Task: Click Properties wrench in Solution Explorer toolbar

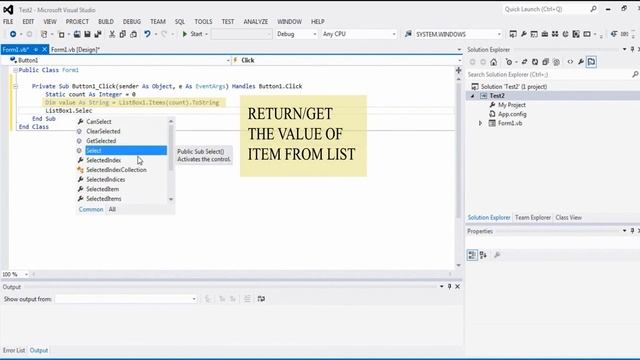Action: pos(580,62)
